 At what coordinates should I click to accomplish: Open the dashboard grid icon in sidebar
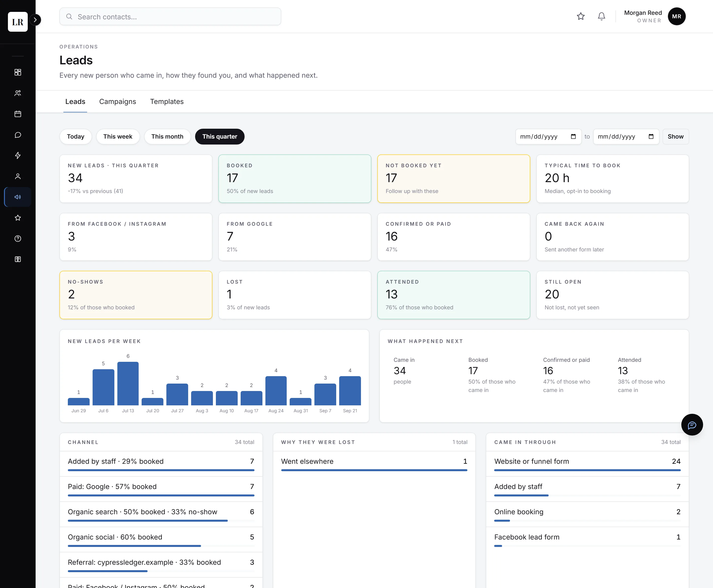pos(18,72)
